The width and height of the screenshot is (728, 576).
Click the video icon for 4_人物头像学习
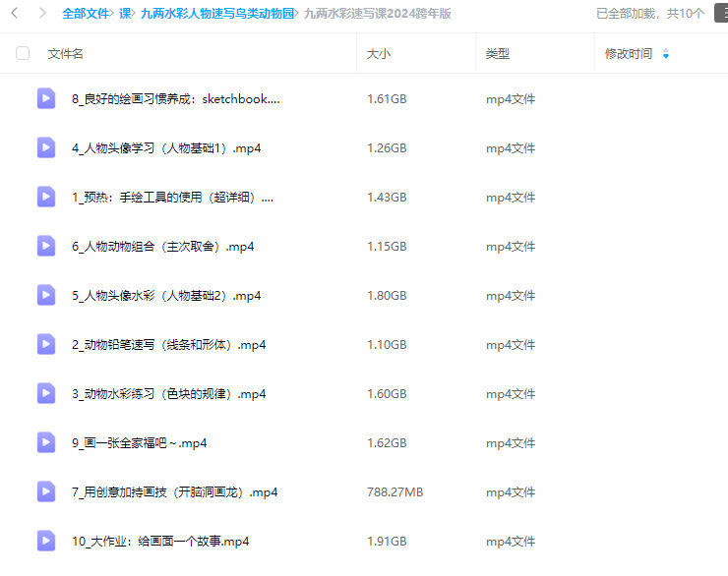click(46, 147)
